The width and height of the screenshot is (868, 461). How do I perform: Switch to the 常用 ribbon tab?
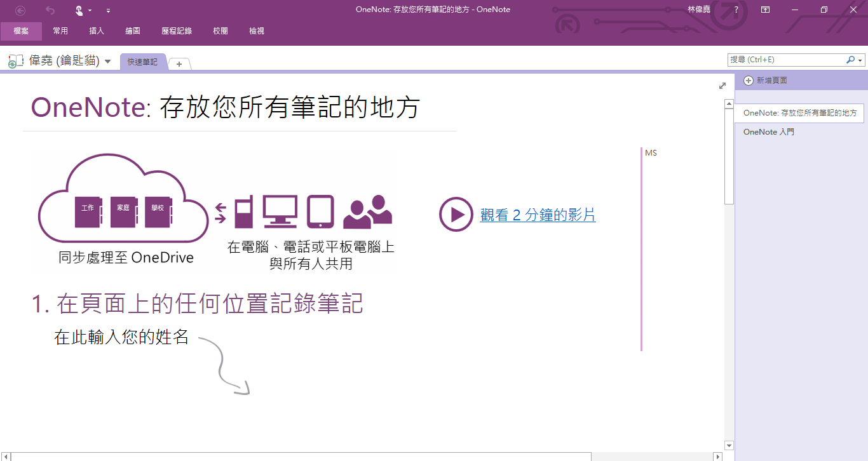[60, 31]
